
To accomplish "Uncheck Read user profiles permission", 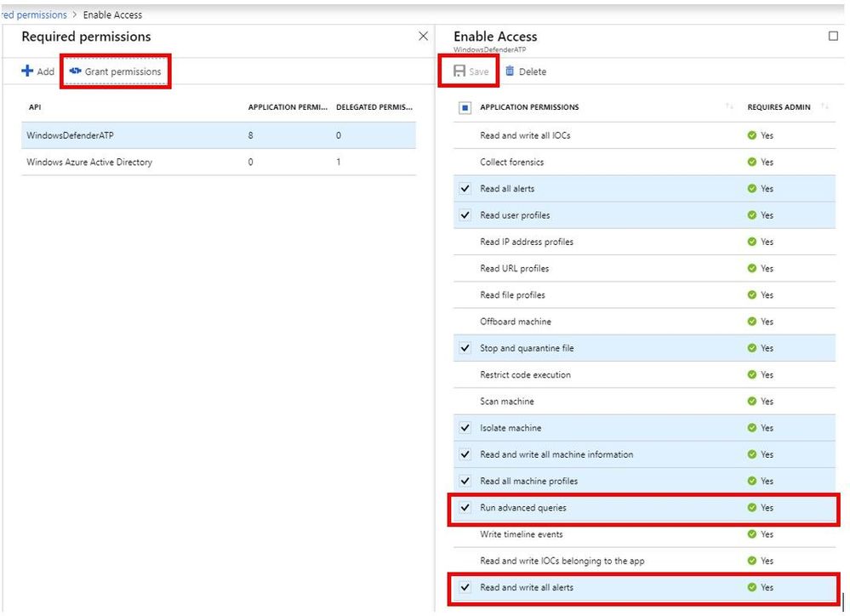I will coord(465,215).
